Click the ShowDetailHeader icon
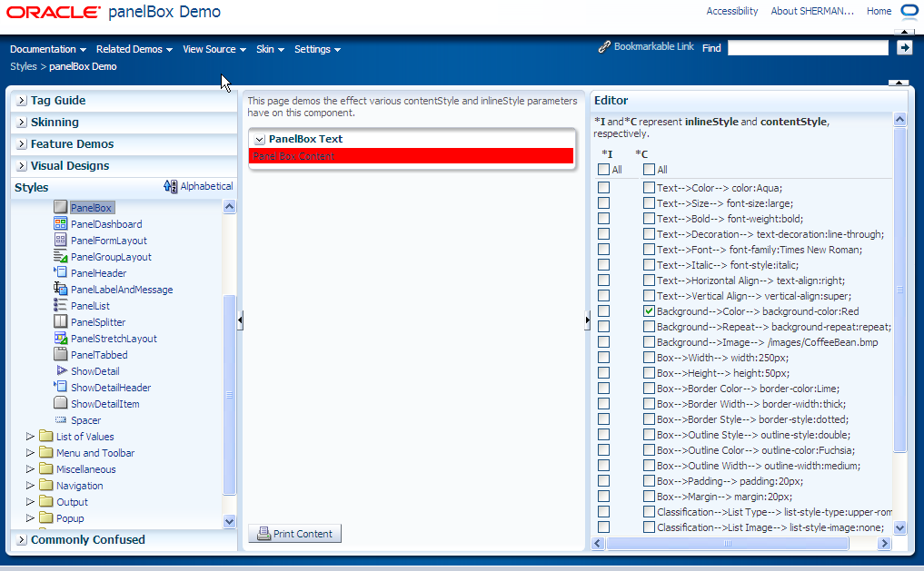 [x=60, y=387]
